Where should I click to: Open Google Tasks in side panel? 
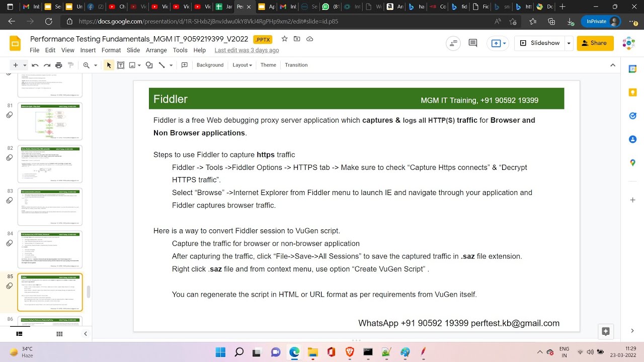(633, 116)
